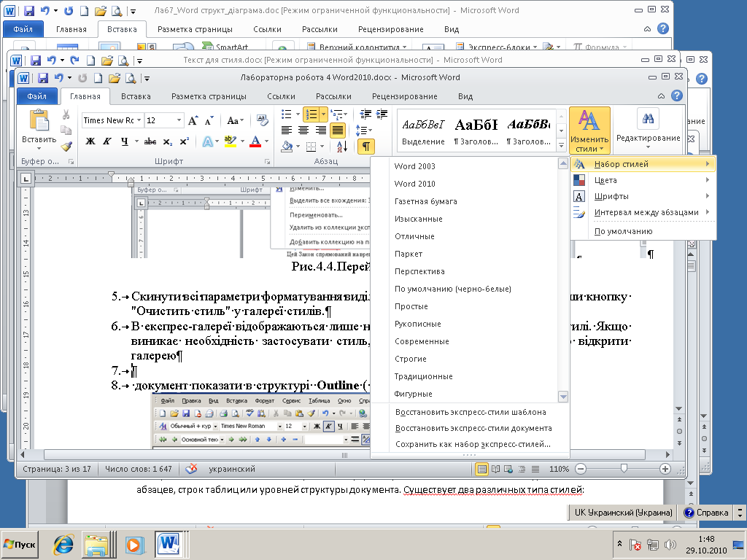747x560 pixels.
Task: Click Сохранить как набор экспресс-стилей
Action: [469, 444]
